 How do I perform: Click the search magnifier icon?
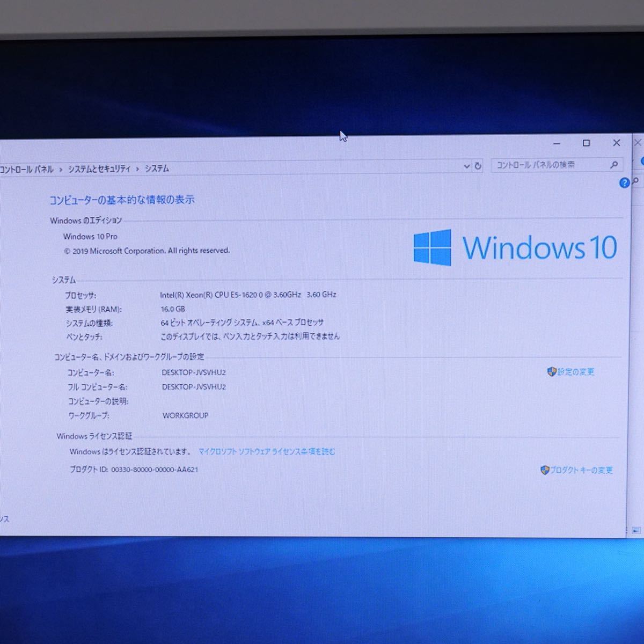pyautogui.click(x=614, y=165)
